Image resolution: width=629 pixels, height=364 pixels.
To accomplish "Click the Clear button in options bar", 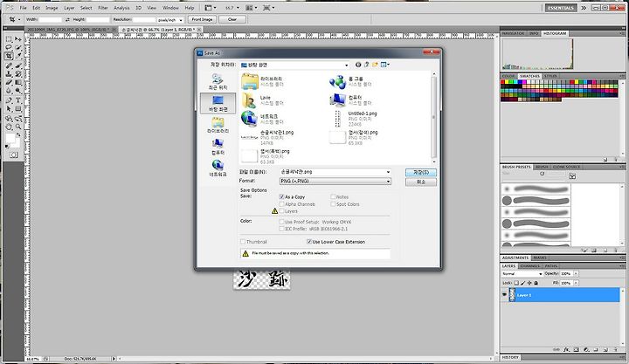I will tap(232, 19).
